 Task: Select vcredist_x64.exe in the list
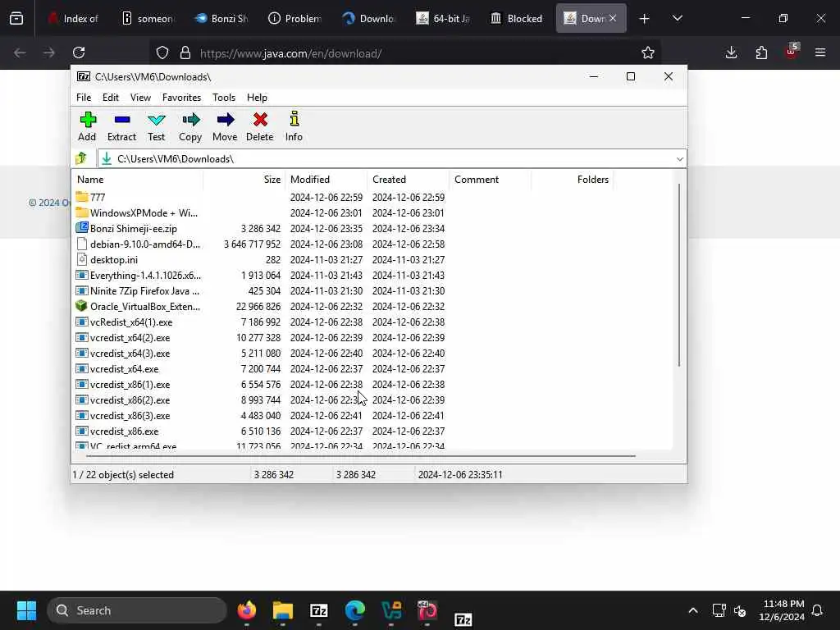[125, 368]
